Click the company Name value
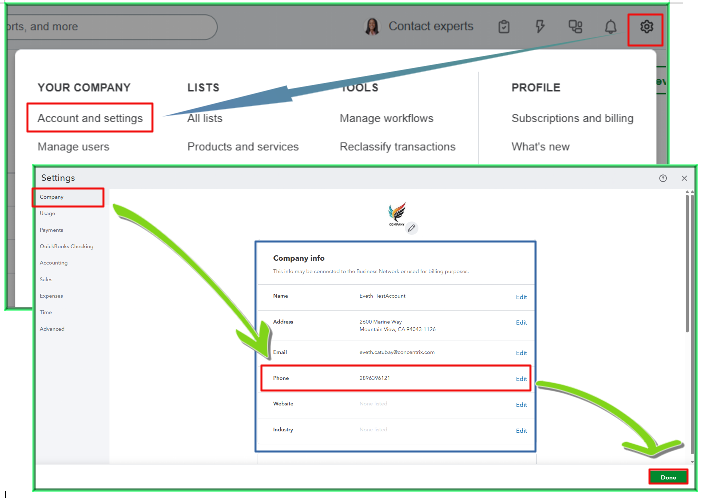Screen dimensions: 701x498 click(382, 296)
